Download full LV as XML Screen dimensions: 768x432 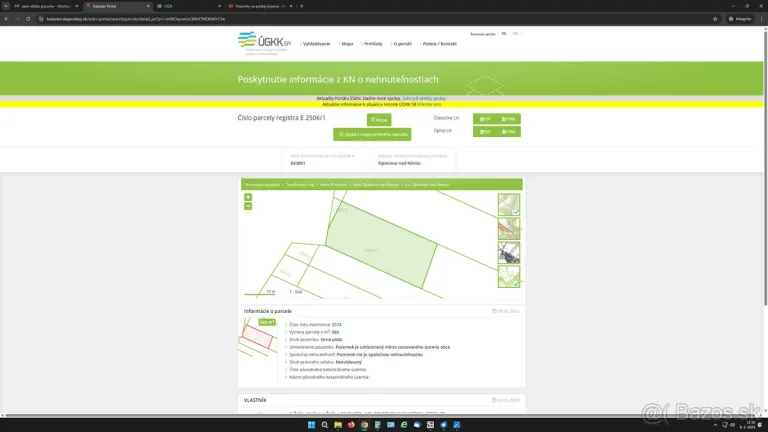point(509,132)
